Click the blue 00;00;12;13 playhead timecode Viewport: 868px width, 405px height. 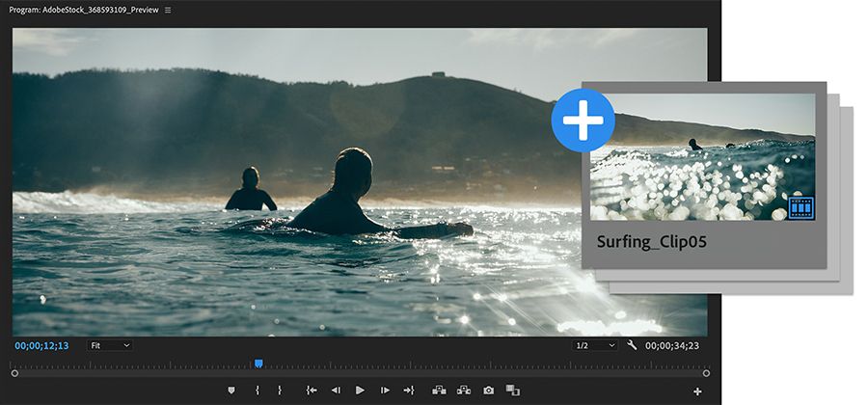point(41,345)
